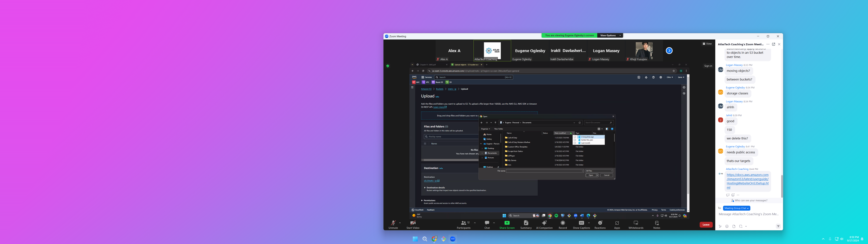Open the View Options dropdown
The height and width of the screenshot is (244, 868).
coord(610,35)
